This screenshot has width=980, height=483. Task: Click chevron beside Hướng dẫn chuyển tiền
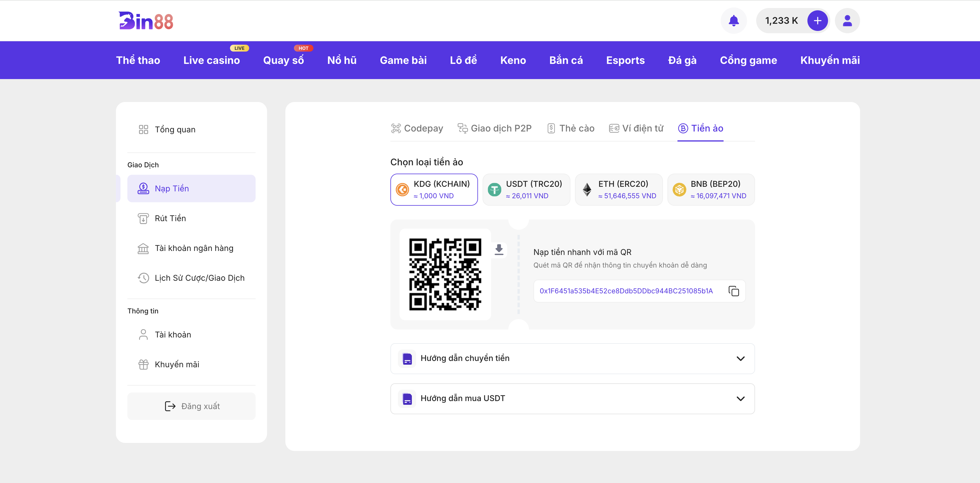[x=740, y=358]
